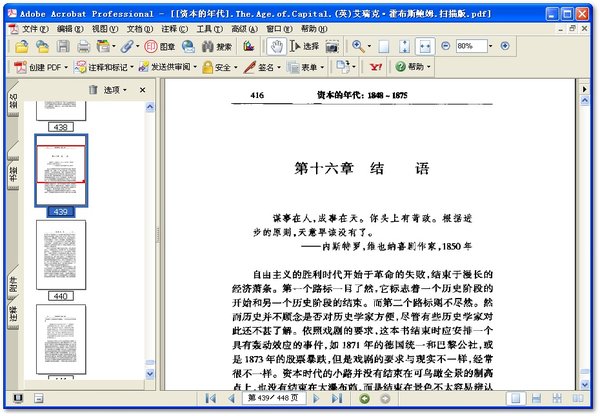Open the 安全 dropdown
The height and width of the screenshot is (416, 600).
point(220,67)
